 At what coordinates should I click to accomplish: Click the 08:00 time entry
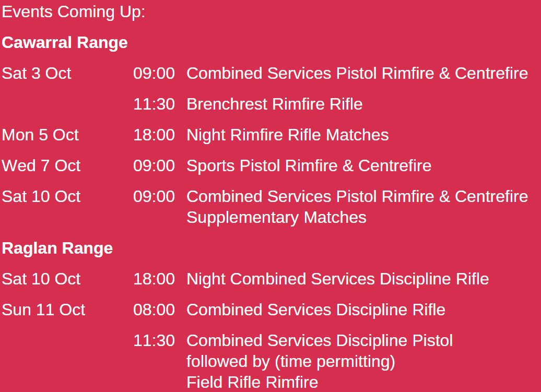154,310
